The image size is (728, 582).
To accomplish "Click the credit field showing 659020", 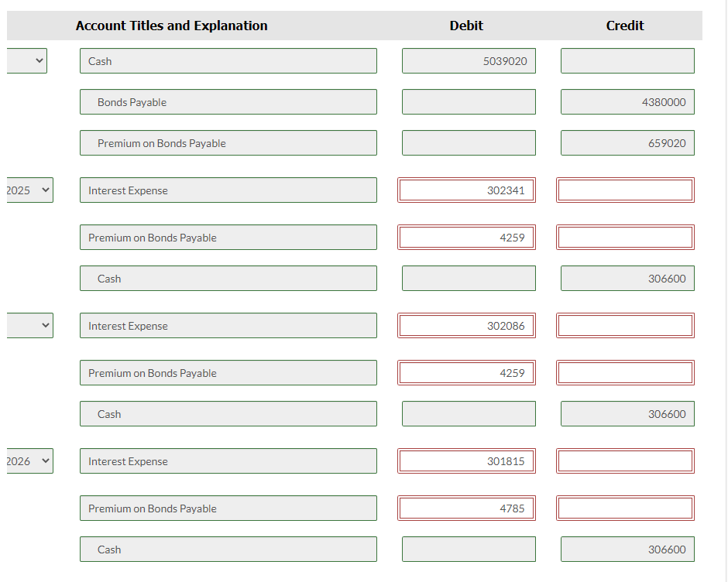I will (x=627, y=142).
